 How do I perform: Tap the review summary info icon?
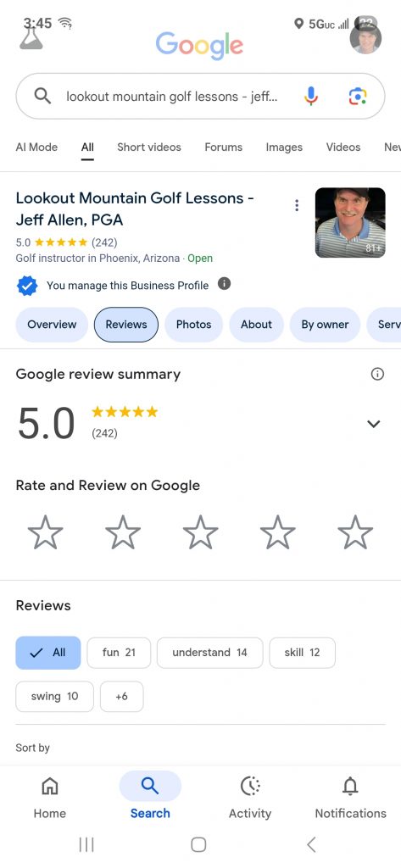point(377,374)
